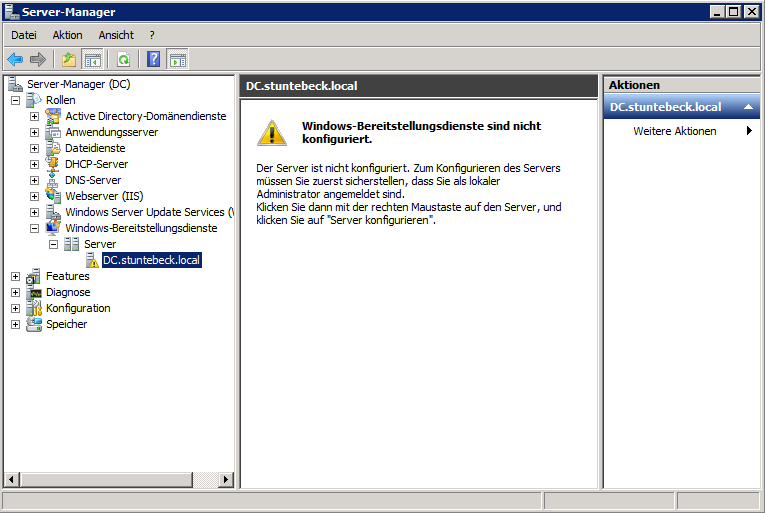Click the Server group icon in tree
The image size is (765, 513).
(x=71, y=244)
